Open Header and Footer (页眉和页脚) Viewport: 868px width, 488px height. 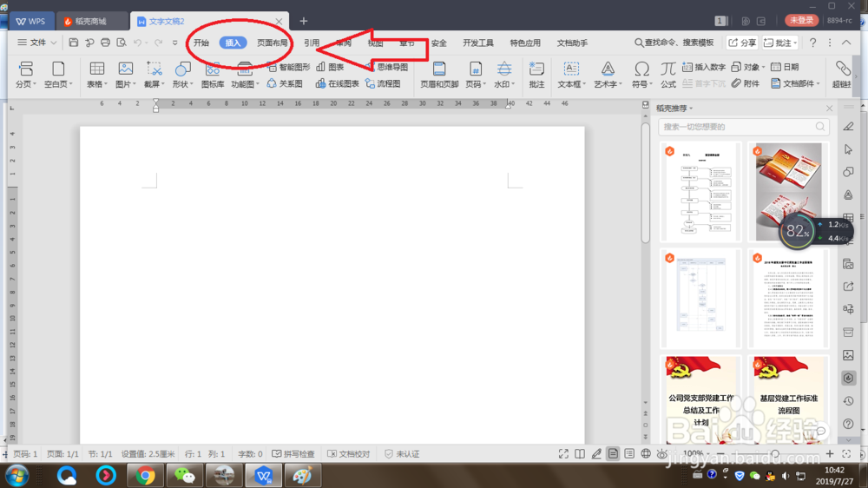(x=439, y=75)
